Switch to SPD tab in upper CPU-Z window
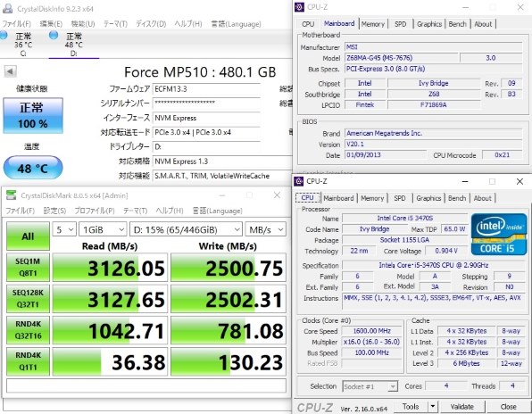This screenshot has width=532, height=414. [x=401, y=24]
